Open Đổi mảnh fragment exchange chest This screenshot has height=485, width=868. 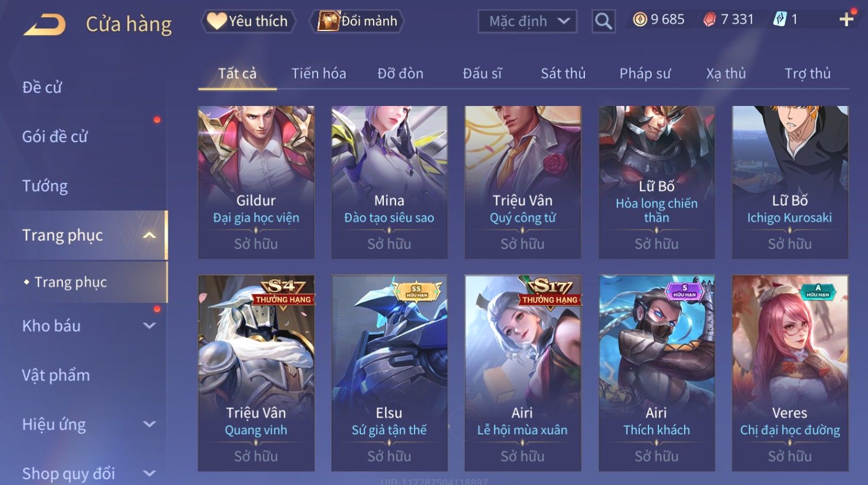[x=357, y=21]
